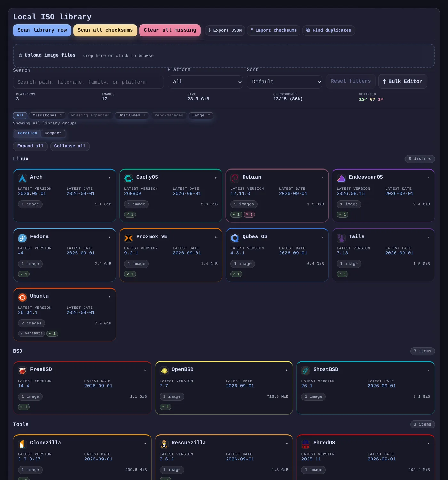Click the Upload image files drop zone
This screenshot has width=448, height=480.
pos(224,56)
